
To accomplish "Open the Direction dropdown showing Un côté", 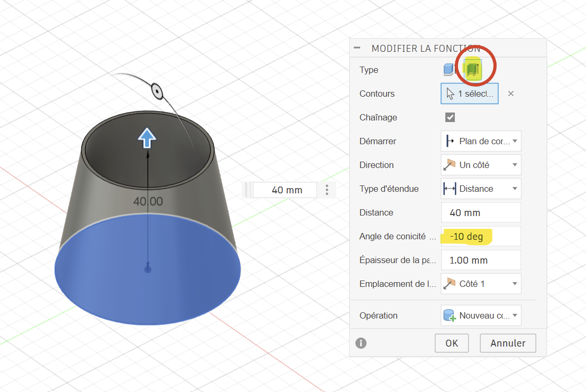I will click(481, 165).
